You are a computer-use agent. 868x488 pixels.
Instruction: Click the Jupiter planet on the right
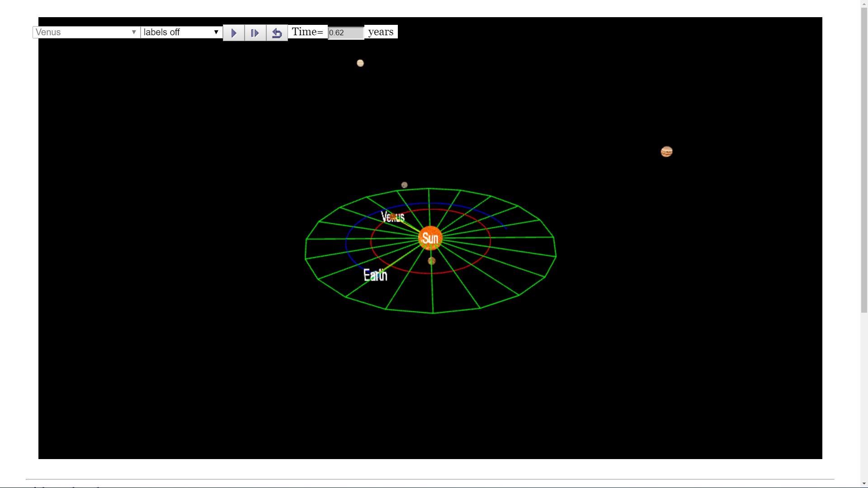(x=666, y=151)
